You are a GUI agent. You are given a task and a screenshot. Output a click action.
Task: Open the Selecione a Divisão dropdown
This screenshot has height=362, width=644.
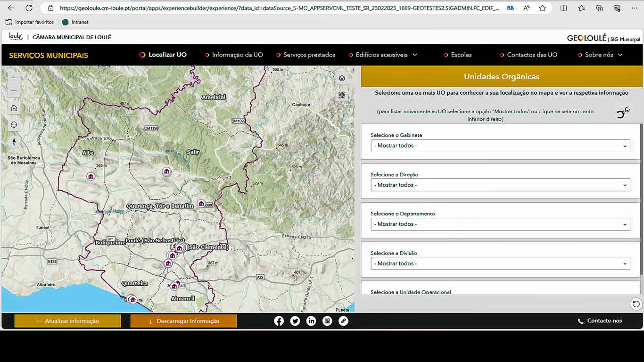coord(500,263)
